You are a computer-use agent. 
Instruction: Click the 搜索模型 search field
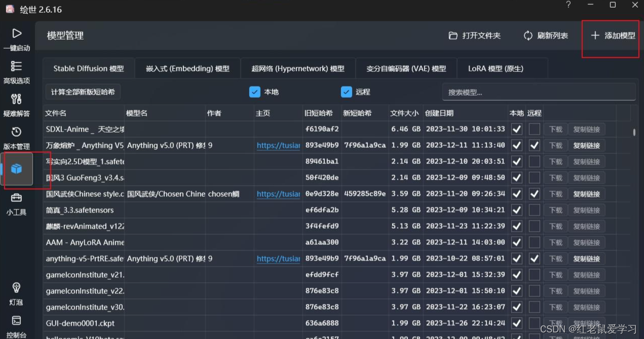coord(539,92)
